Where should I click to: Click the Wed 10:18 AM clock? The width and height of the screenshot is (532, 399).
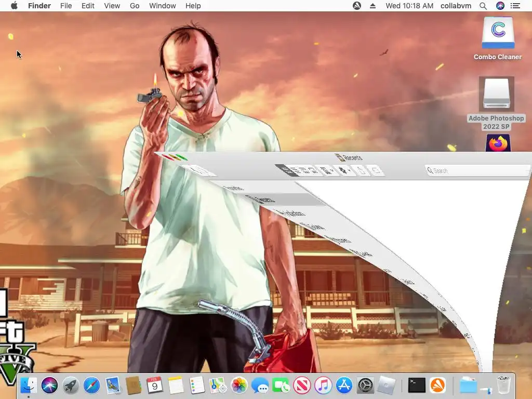coord(409,6)
